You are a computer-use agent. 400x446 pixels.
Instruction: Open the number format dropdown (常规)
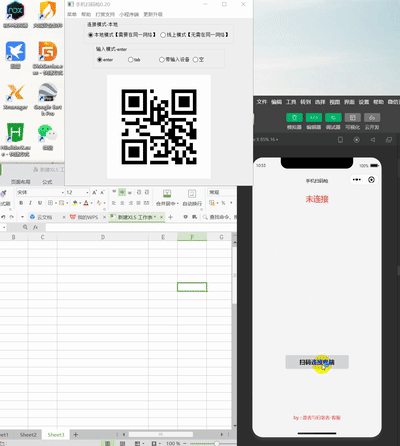coord(222,192)
